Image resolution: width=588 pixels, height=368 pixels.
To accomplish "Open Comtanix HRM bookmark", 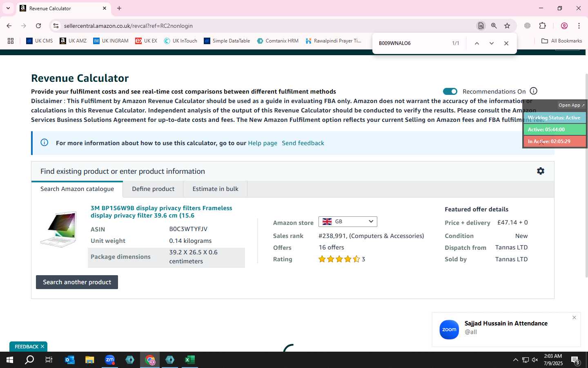I will [278, 41].
